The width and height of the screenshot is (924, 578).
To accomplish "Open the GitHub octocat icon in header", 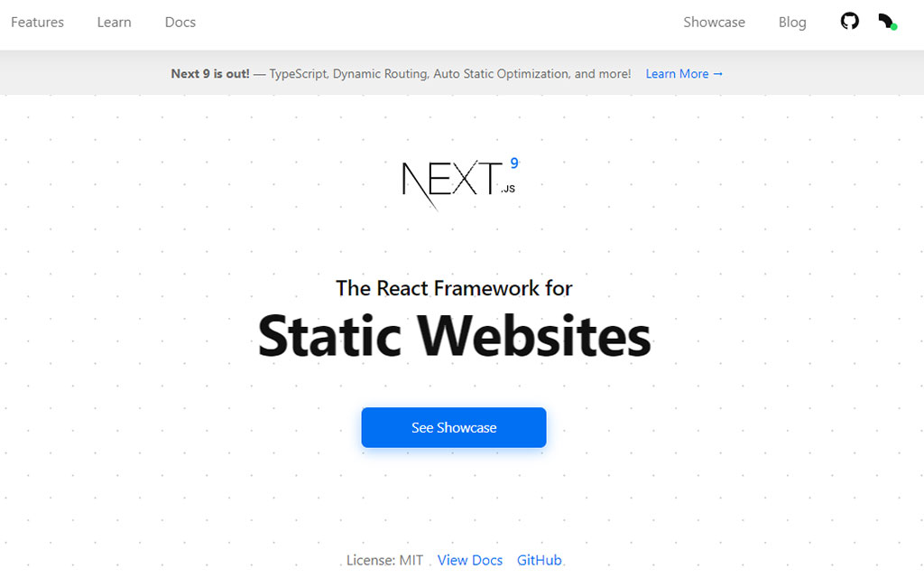I will pyautogui.click(x=850, y=22).
